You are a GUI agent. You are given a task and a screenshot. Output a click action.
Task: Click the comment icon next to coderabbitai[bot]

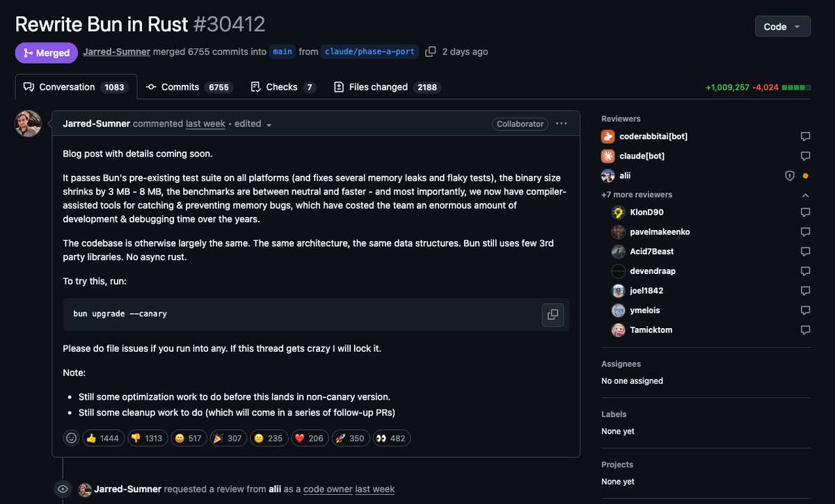pos(805,136)
